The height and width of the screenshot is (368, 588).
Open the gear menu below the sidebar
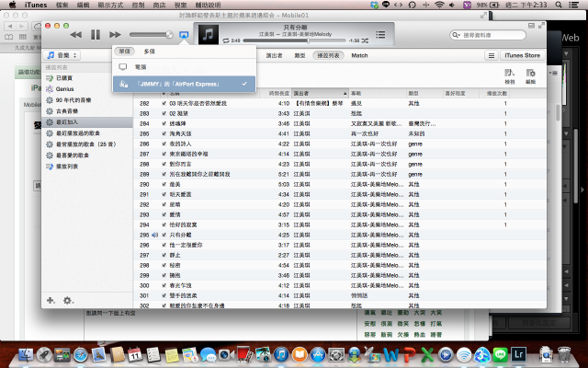pos(68,301)
